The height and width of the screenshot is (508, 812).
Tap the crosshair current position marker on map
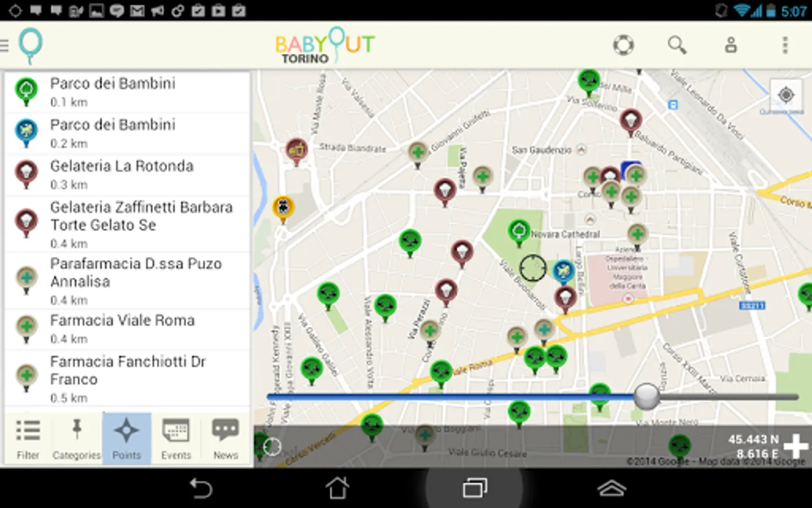click(532, 268)
